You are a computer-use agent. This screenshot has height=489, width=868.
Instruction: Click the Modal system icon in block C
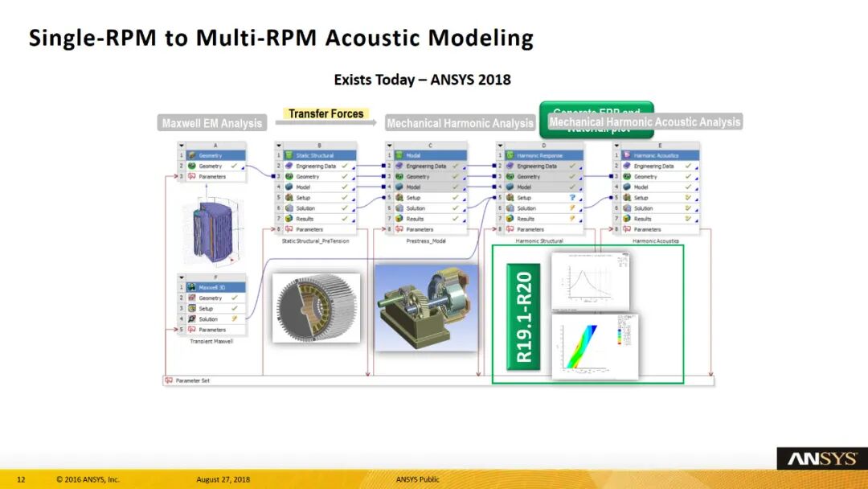tap(399, 155)
